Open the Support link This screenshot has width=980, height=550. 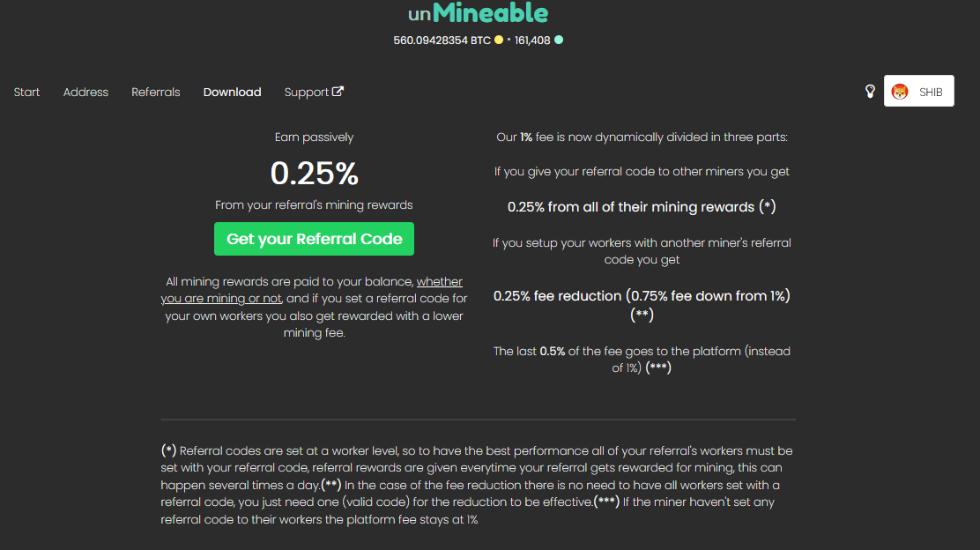pyautogui.click(x=306, y=93)
